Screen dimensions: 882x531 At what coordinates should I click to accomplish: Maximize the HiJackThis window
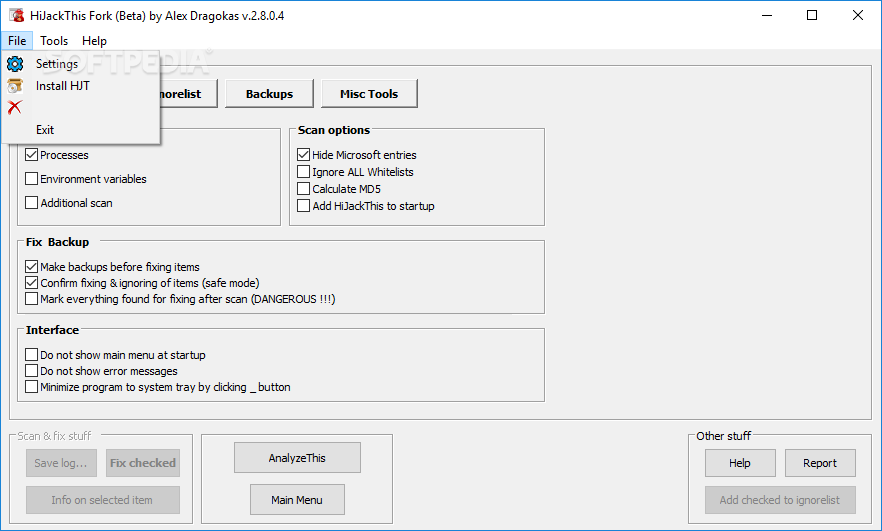pos(812,16)
